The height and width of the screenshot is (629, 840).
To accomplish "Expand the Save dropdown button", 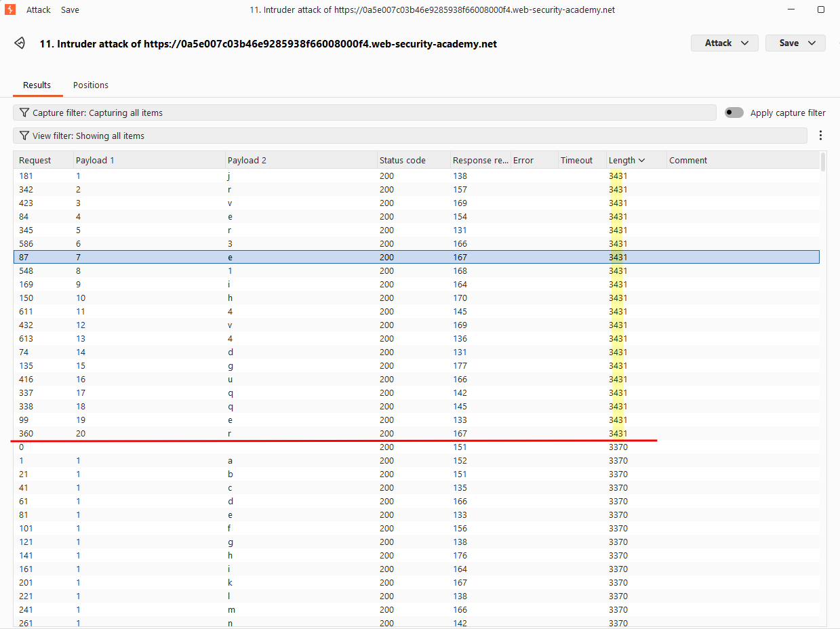I will pyautogui.click(x=795, y=43).
